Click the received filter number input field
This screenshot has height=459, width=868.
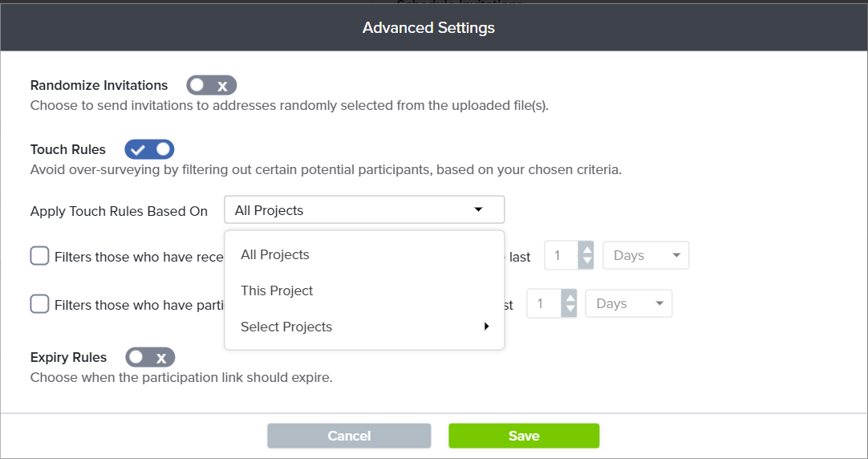(x=562, y=255)
